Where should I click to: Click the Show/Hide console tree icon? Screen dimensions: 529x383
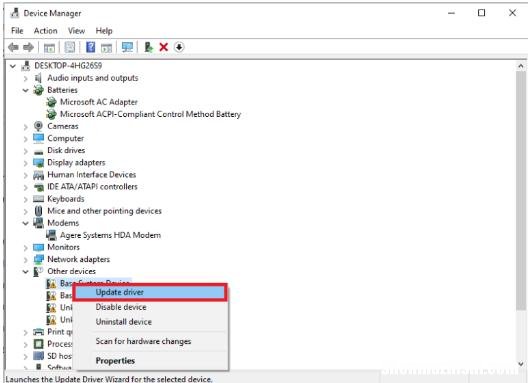point(49,48)
